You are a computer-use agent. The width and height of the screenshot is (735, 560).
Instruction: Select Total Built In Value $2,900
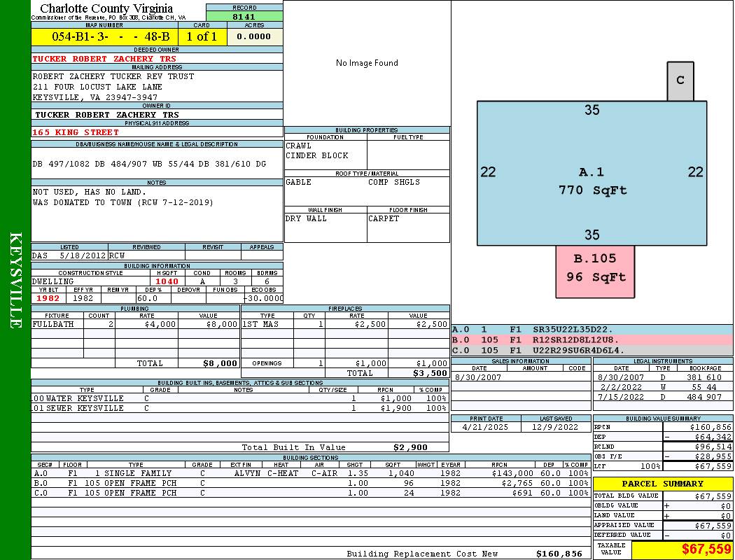point(410,447)
